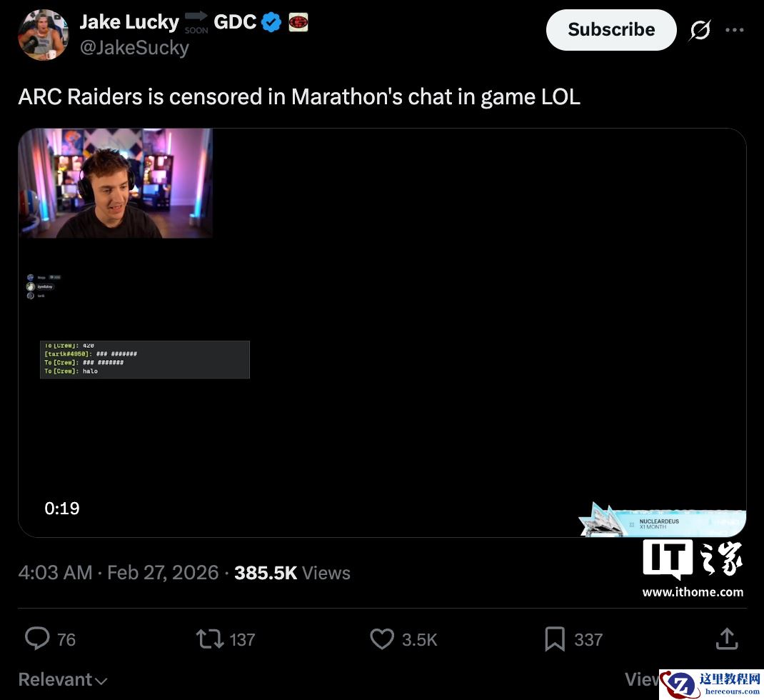Image resolution: width=764 pixels, height=700 pixels.
Task: Like the tweet with the heart icon
Action: [382, 639]
